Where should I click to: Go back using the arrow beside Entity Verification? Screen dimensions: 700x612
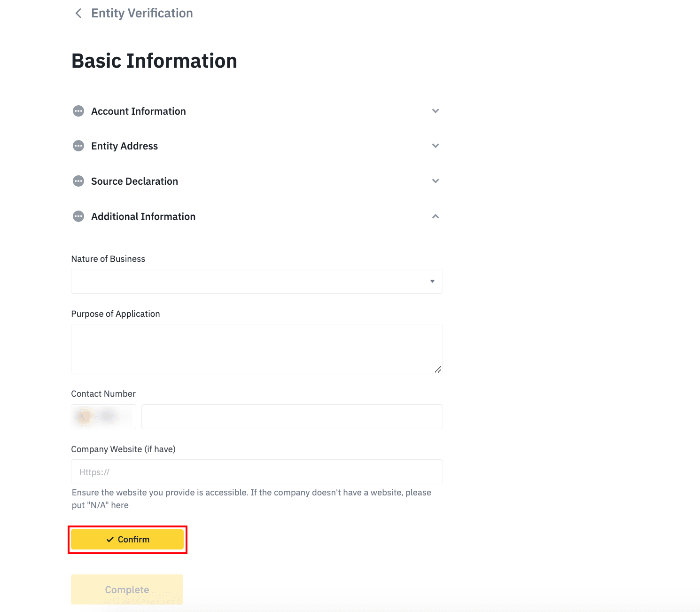point(78,13)
